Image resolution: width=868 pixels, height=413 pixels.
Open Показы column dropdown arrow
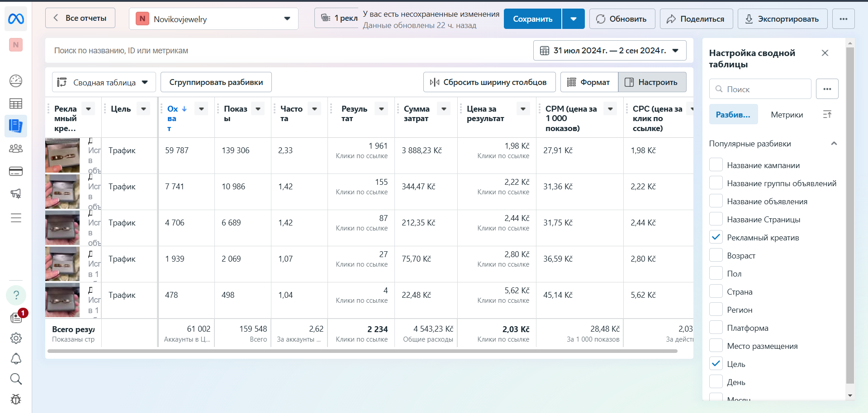[x=258, y=108]
